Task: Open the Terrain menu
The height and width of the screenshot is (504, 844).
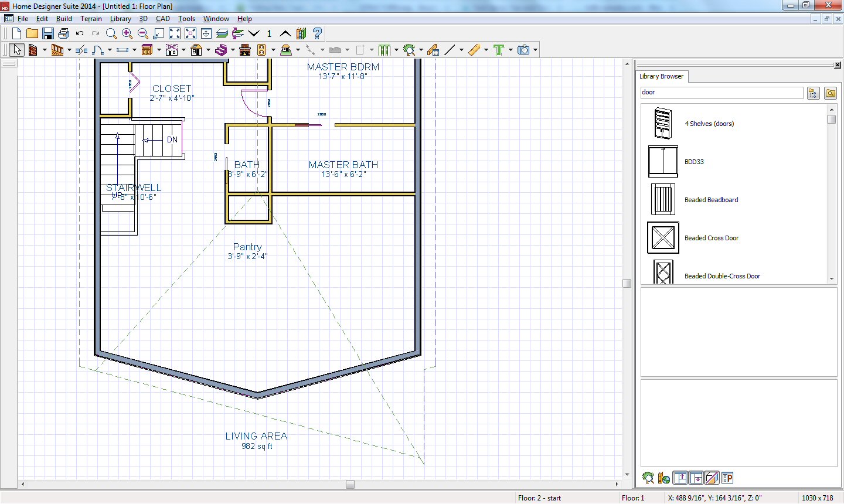Action: coord(91,19)
